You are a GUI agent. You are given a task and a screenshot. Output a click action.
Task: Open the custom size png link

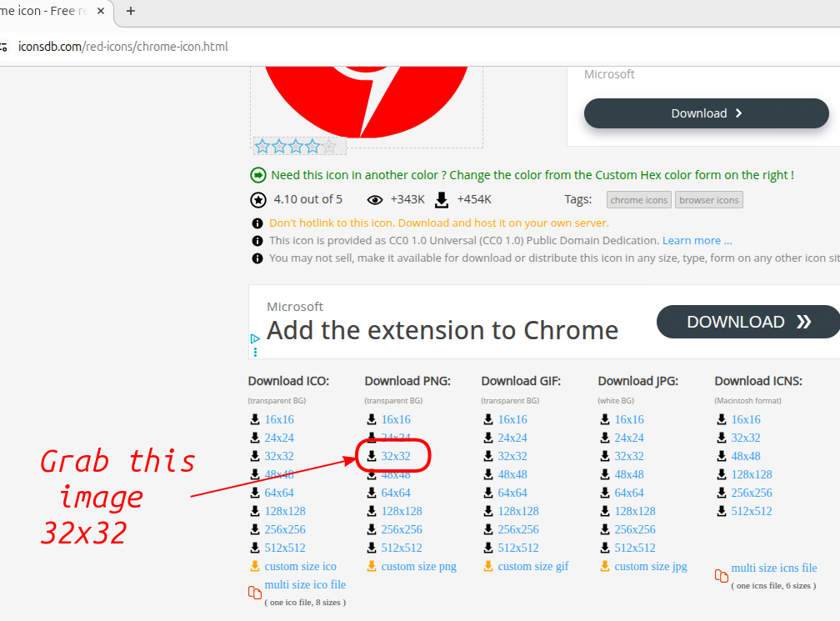click(418, 566)
